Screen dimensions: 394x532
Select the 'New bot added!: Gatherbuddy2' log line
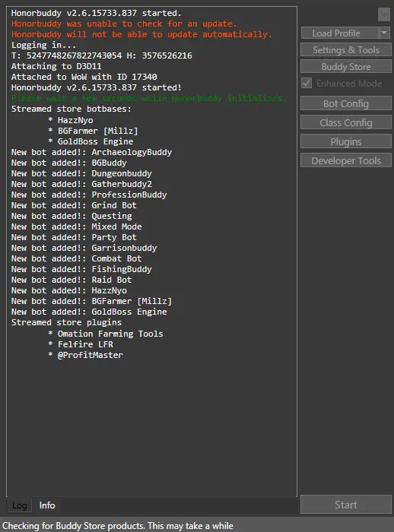pyautogui.click(x=81, y=184)
